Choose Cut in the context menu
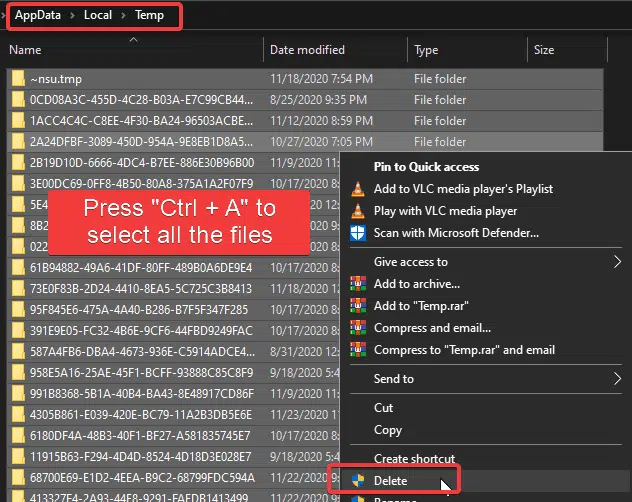 pos(384,408)
